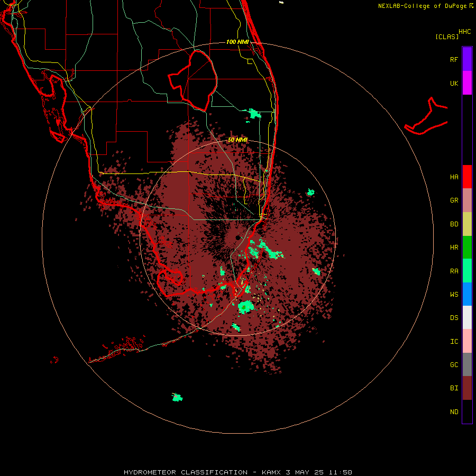Click the bright green RA legend block
This screenshot has width=476, height=476.
click(x=467, y=271)
